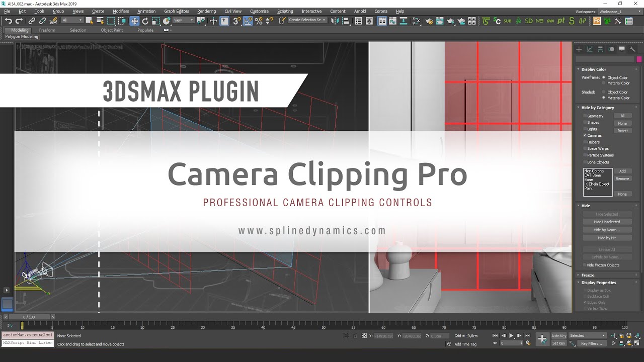Click the Mirror tool icon
The width and height of the screenshot is (644, 362).
click(336, 21)
